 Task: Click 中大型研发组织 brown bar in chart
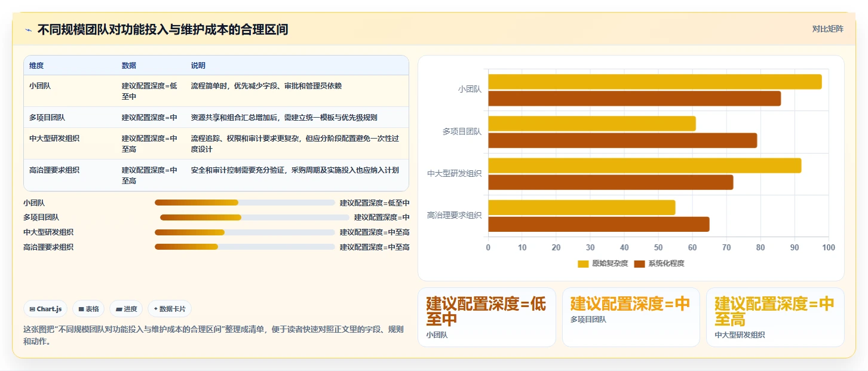coord(611,182)
